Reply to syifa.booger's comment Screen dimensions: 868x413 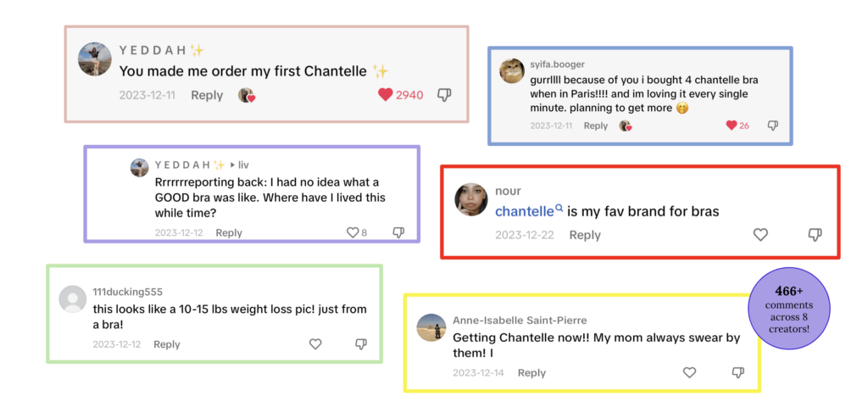[x=596, y=126]
